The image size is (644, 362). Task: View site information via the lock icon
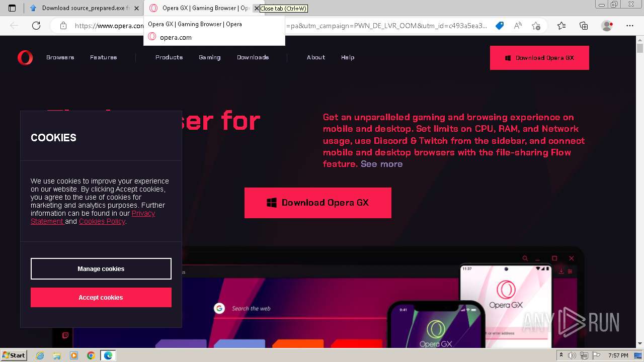pyautogui.click(x=63, y=26)
